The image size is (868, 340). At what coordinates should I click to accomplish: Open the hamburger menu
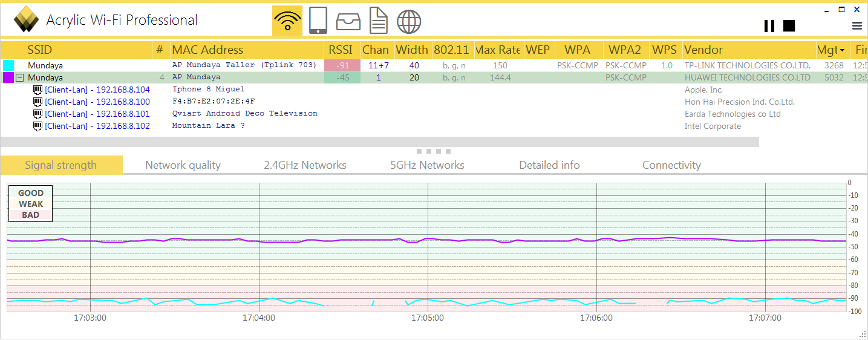857,25
